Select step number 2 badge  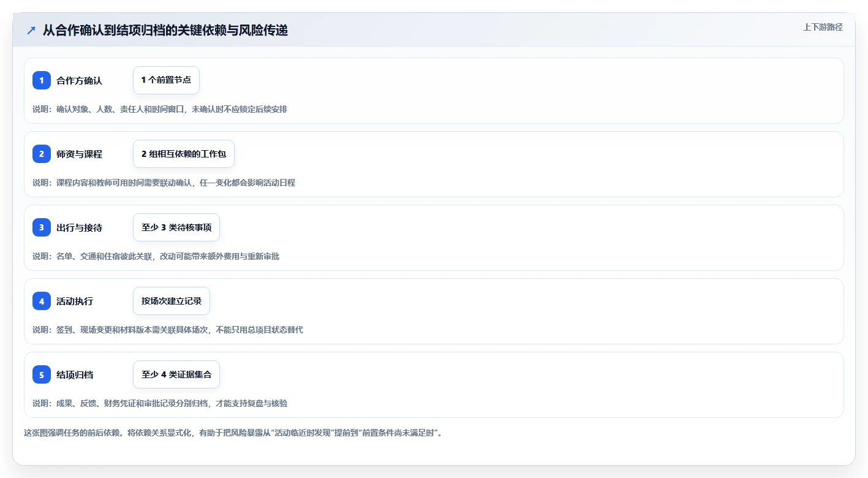pos(42,154)
